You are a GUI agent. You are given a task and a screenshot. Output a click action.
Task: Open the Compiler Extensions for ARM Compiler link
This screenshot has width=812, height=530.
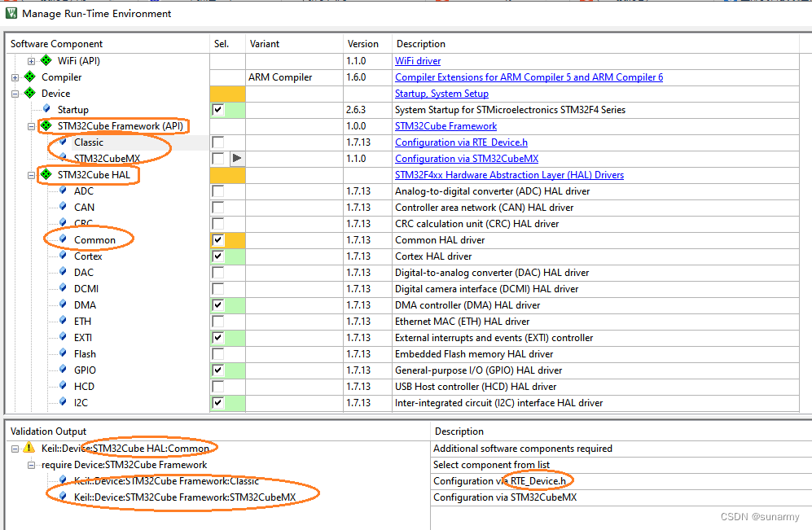point(529,77)
